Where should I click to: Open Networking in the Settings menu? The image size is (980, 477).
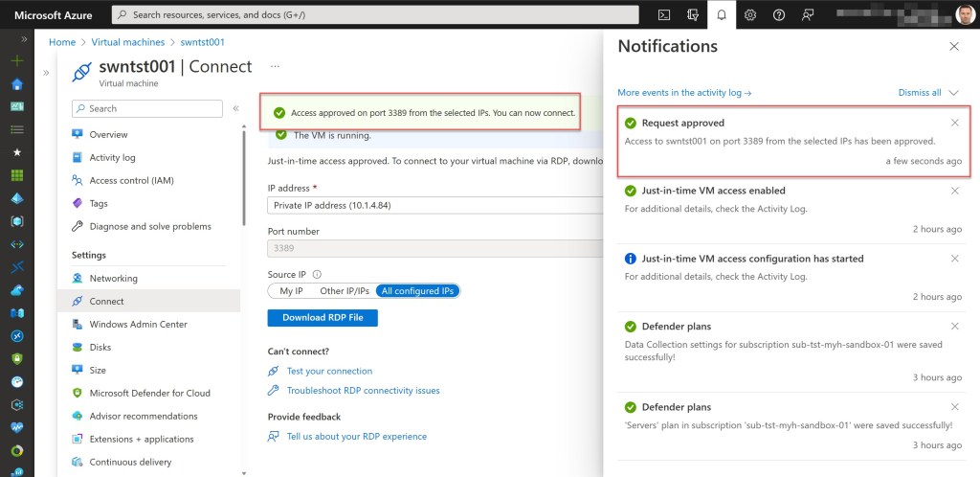pyautogui.click(x=113, y=278)
